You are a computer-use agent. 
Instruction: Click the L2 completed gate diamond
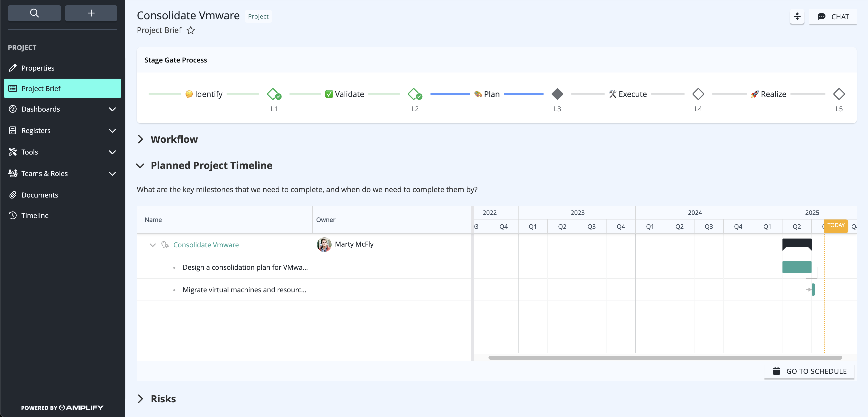point(414,94)
